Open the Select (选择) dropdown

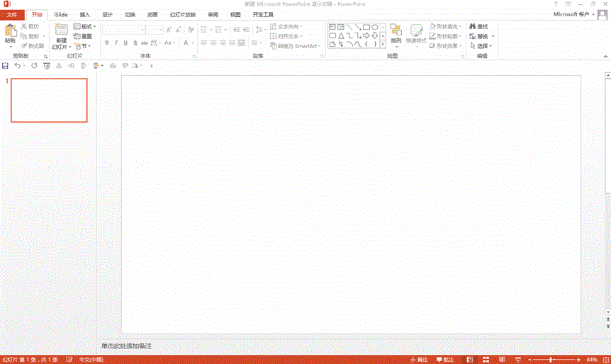(481, 46)
